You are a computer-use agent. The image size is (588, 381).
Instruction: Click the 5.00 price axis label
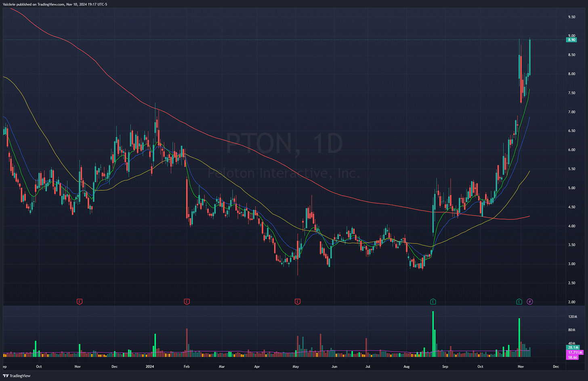(572, 188)
